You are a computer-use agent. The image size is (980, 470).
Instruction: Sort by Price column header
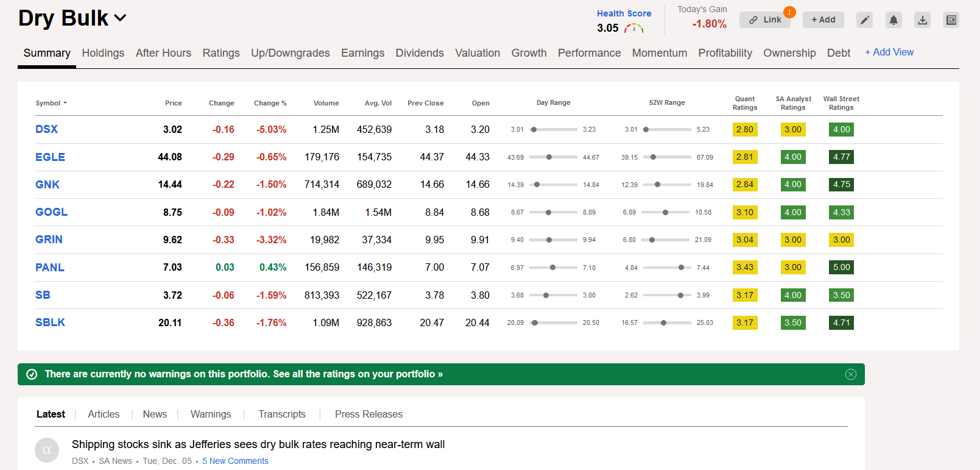(x=174, y=103)
